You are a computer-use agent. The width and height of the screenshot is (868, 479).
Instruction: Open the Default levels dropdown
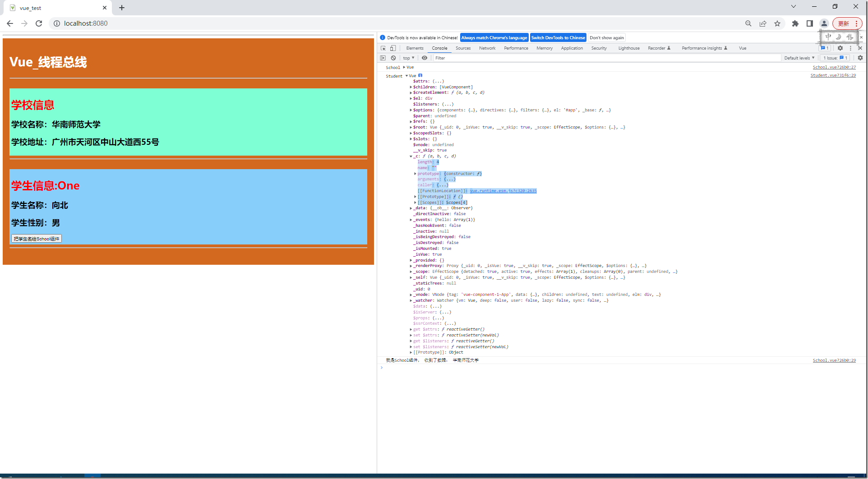click(x=799, y=58)
